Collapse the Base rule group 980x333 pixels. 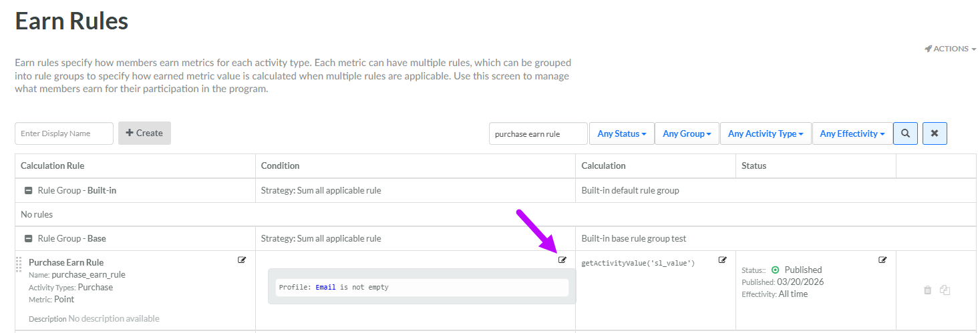[x=29, y=239]
